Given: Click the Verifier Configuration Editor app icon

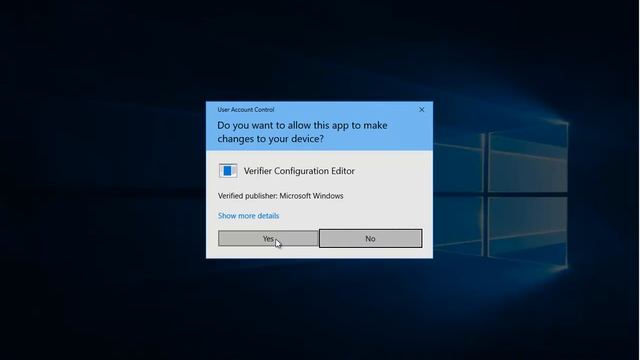Looking at the screenshot, I should click(228, 171).
